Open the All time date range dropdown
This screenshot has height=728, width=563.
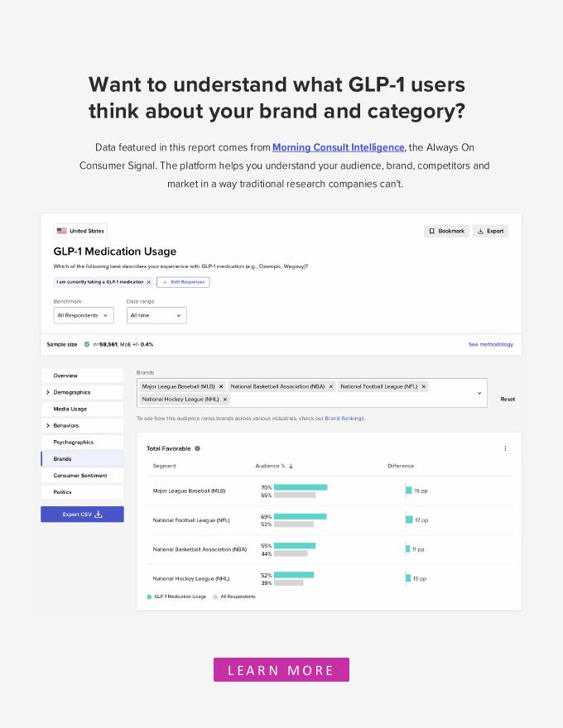156,315
